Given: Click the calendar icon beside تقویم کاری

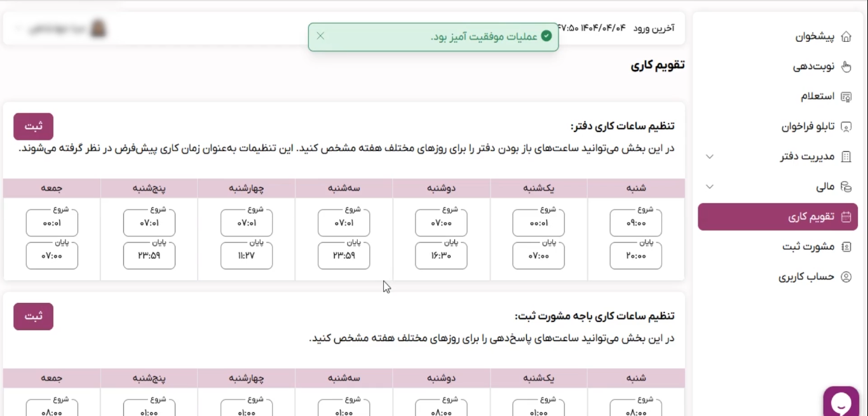Looking at the screenshot, I should pyautogui.click(x=846, y=217).
